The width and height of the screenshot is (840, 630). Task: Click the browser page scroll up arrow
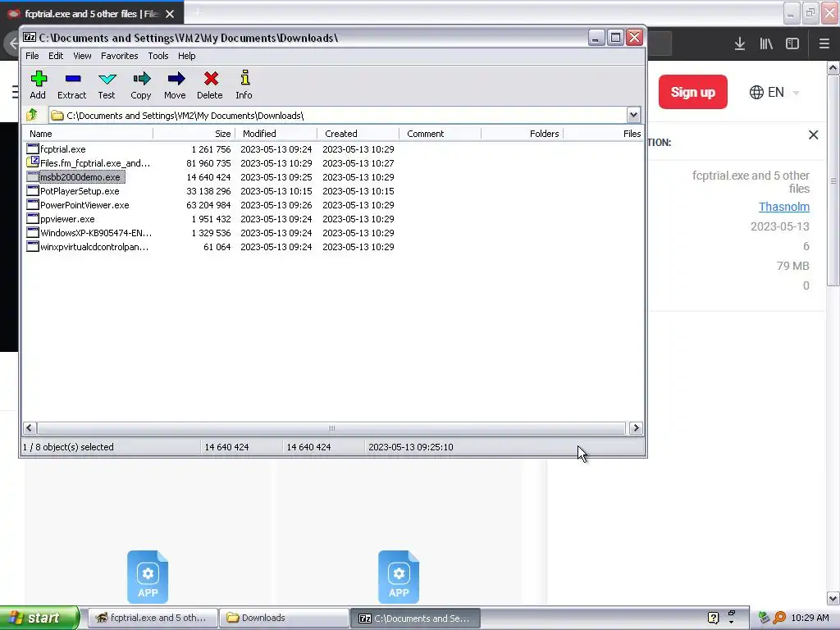point(833,67)
